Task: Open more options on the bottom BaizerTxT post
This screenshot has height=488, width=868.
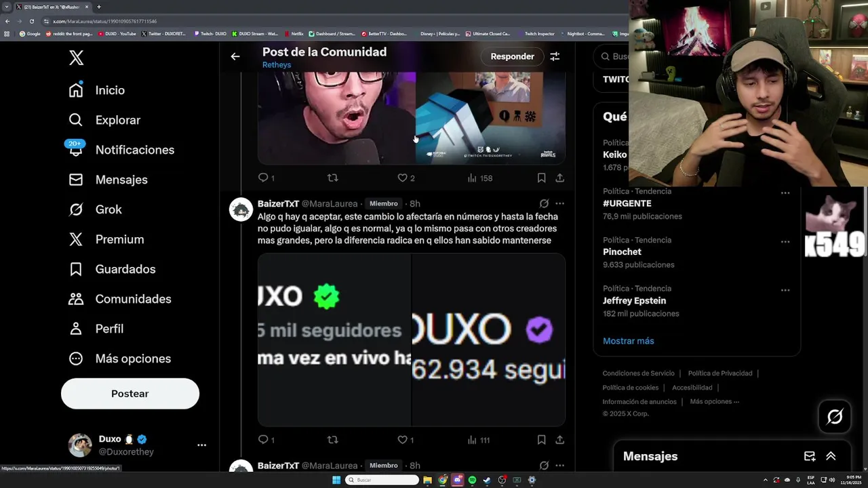Action: pos(559,466)
